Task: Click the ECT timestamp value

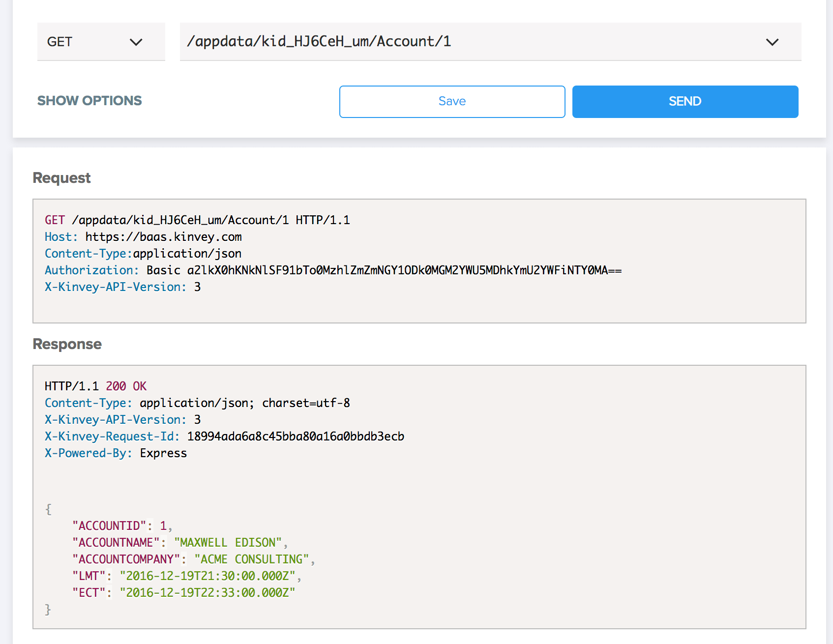Action: (x=207, y=593)
